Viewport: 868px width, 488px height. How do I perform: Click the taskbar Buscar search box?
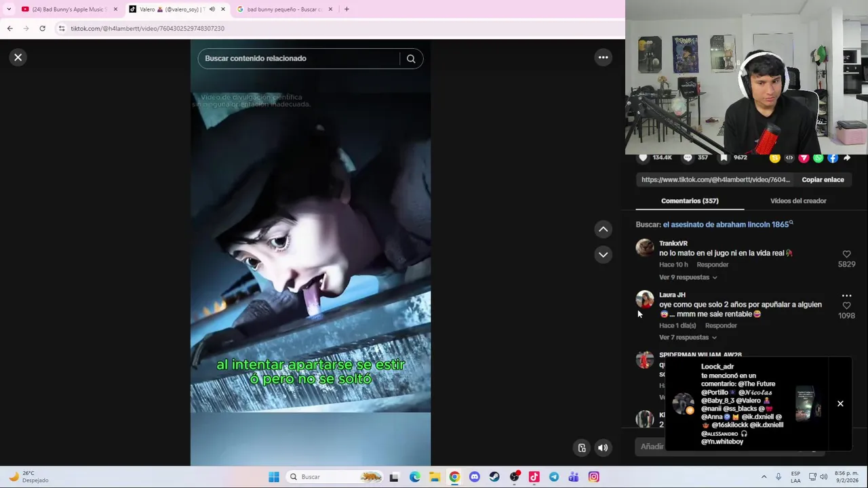[334, 477]
